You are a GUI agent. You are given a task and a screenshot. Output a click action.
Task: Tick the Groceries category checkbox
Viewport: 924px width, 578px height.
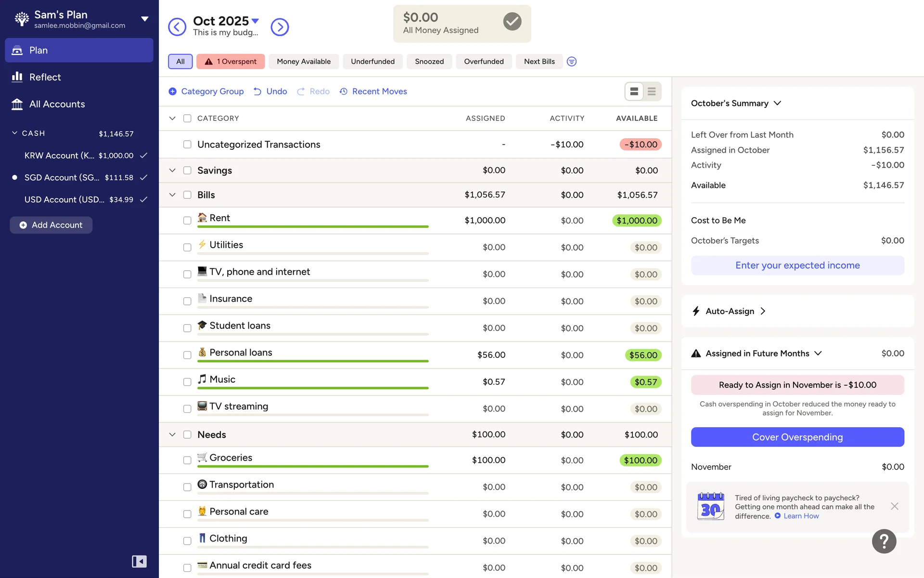[187, 460]
